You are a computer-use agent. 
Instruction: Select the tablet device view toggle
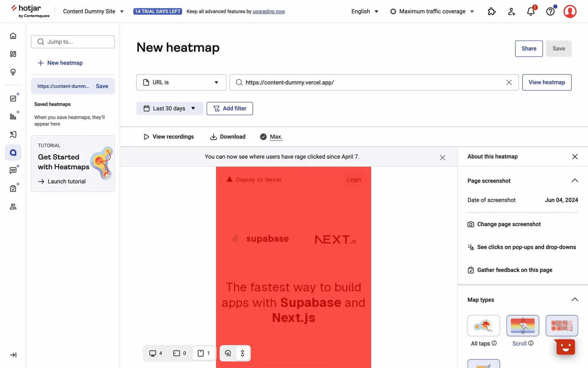(179, 353)
